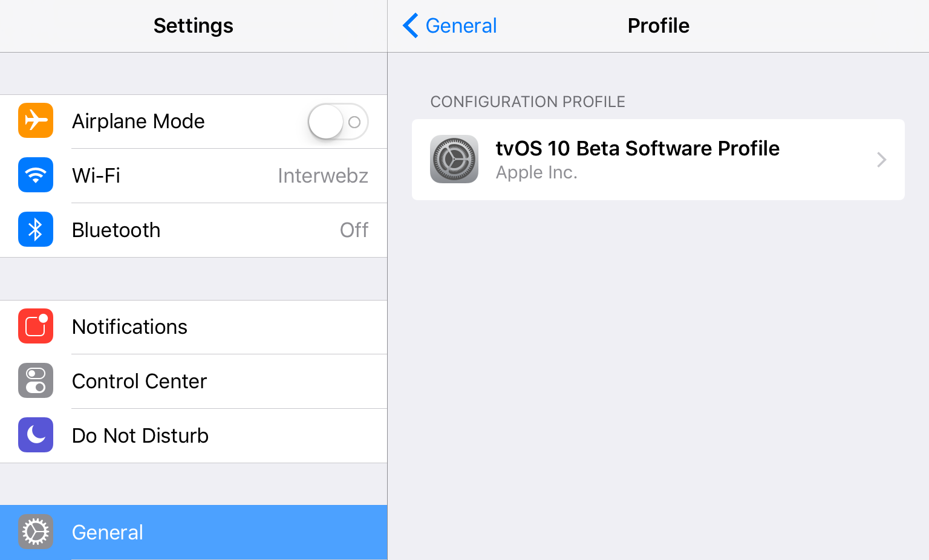Click the General gear icon
The image size is (929, 560).
[35, 532]
